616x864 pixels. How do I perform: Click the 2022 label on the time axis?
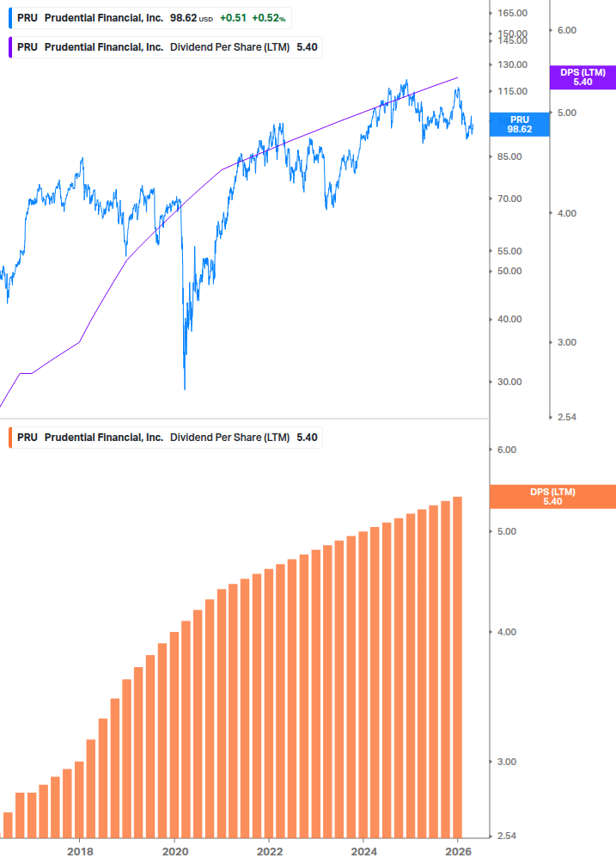click(270, 852)
